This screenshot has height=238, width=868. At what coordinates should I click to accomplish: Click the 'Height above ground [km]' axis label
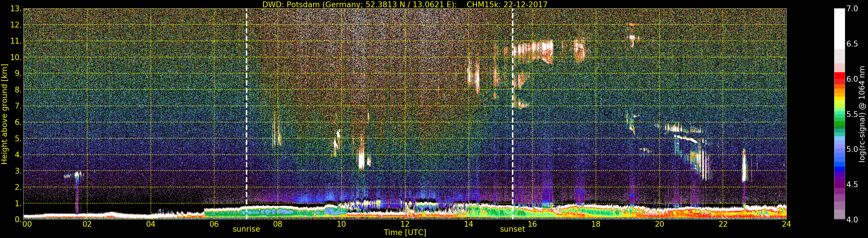click(4, 114)
